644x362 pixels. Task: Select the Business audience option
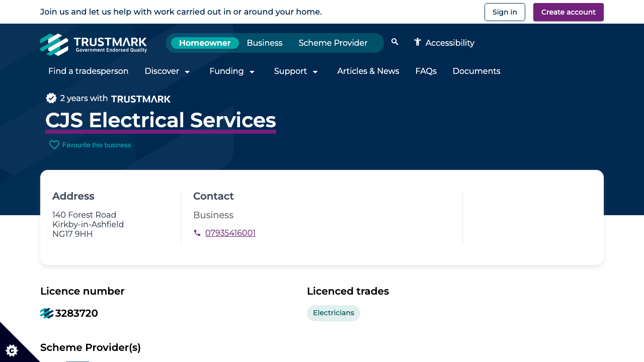(264, 43)
